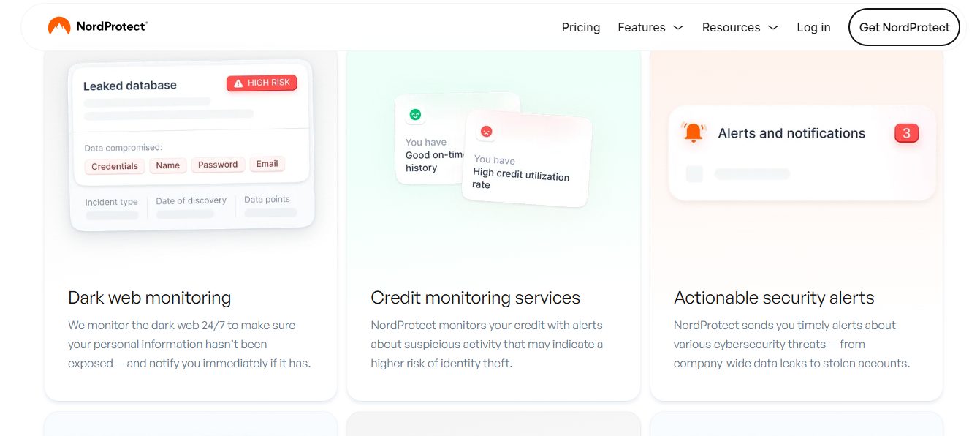Open the Resources menu
Viewport: 980px width, 436px height.
click(731, 28)
